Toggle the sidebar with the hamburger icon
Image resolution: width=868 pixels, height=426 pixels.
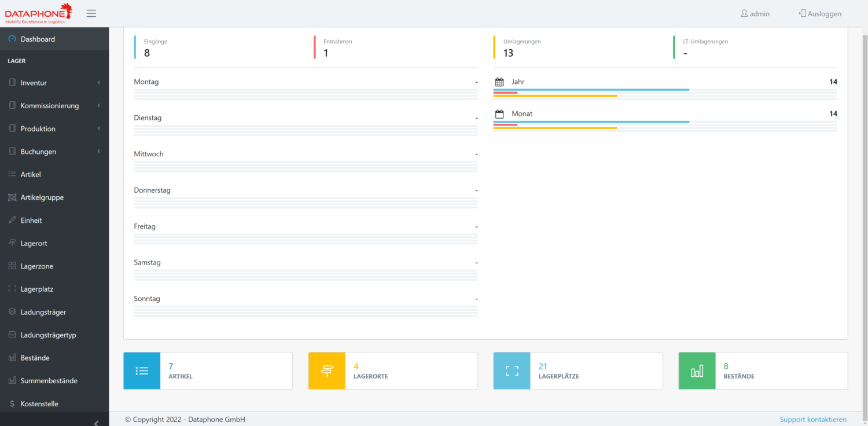coord(91,13)
